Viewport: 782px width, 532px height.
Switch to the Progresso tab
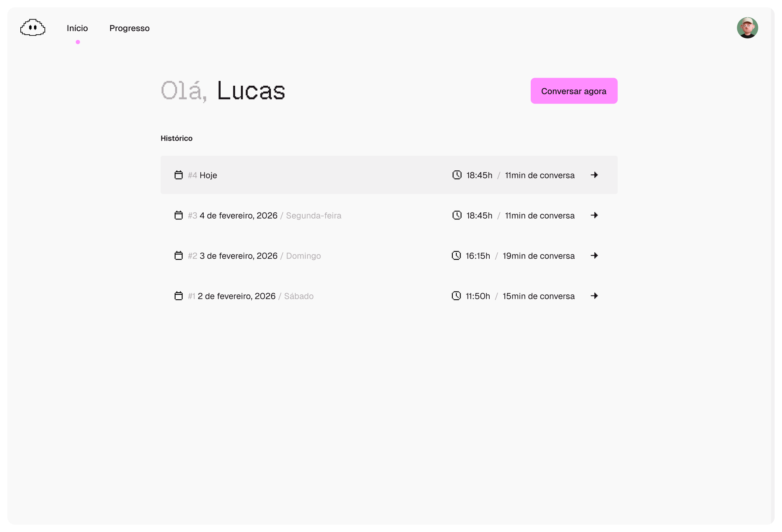point(129,28)
